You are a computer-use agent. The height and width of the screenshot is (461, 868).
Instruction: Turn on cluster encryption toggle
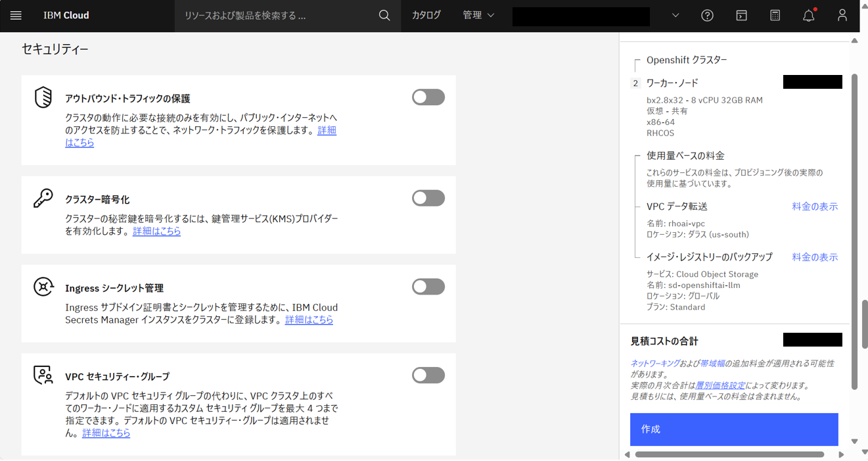[x=428, y=198]
